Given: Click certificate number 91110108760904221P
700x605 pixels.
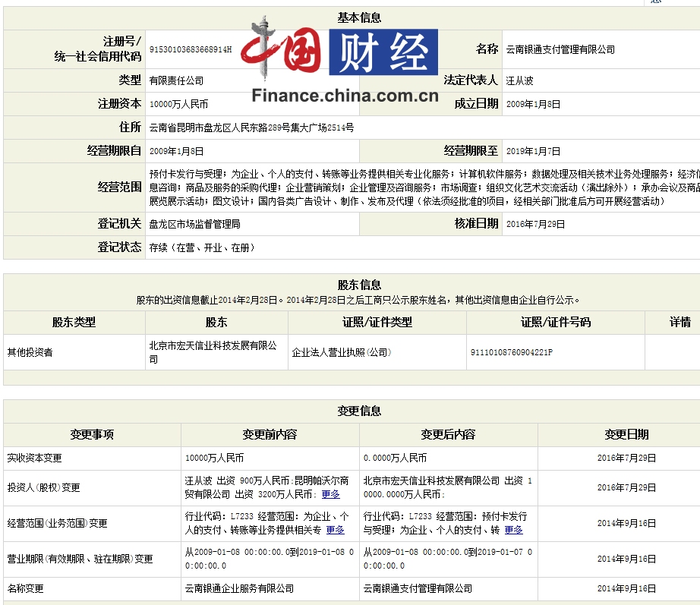Looking at the screenshot, I should pos(512,352).
